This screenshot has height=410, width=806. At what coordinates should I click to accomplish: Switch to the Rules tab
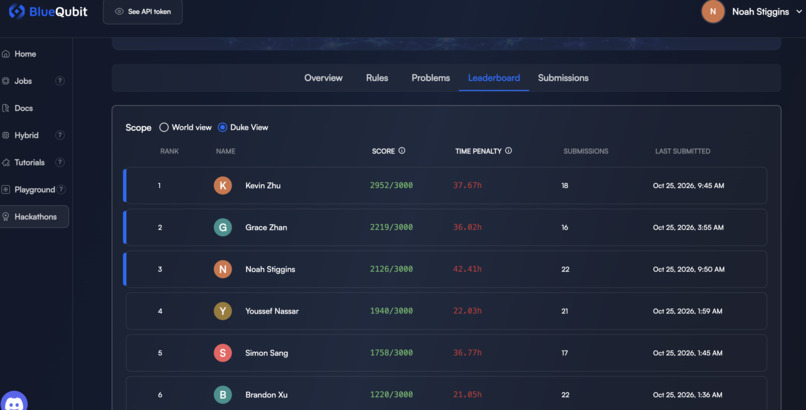[377, 78]
